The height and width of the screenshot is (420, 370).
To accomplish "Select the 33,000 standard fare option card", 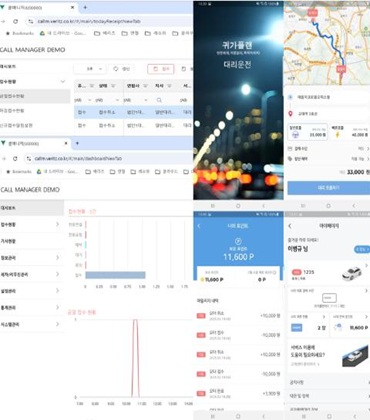I will coord(308,132).
